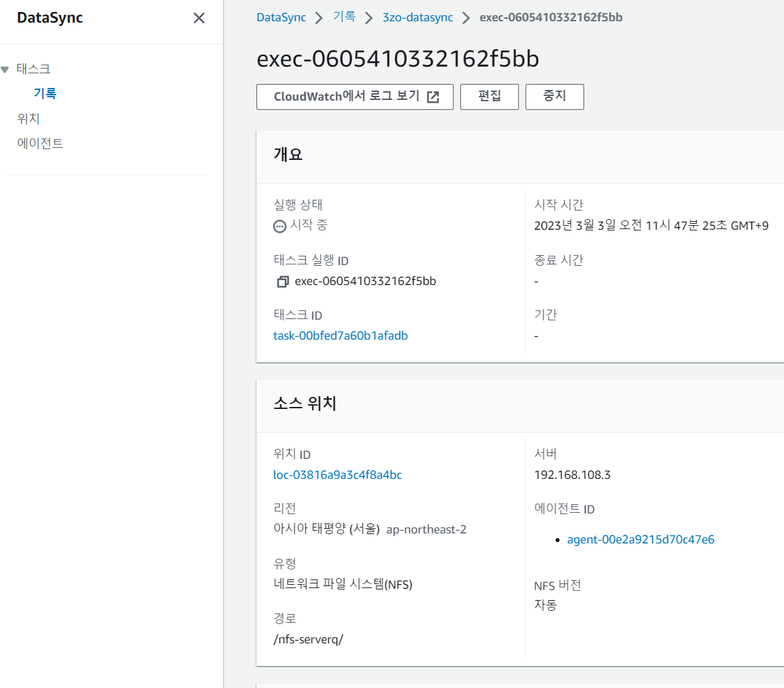Click the 아시아 태평양 (서울) region name
Image resolution: width=784 pixels, height=688 pixels.
[326, 529]
